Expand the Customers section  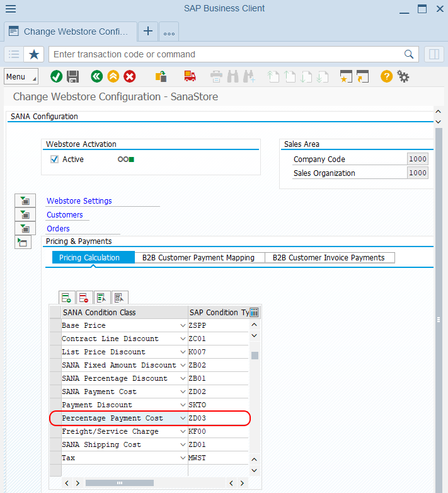(25, 215)
